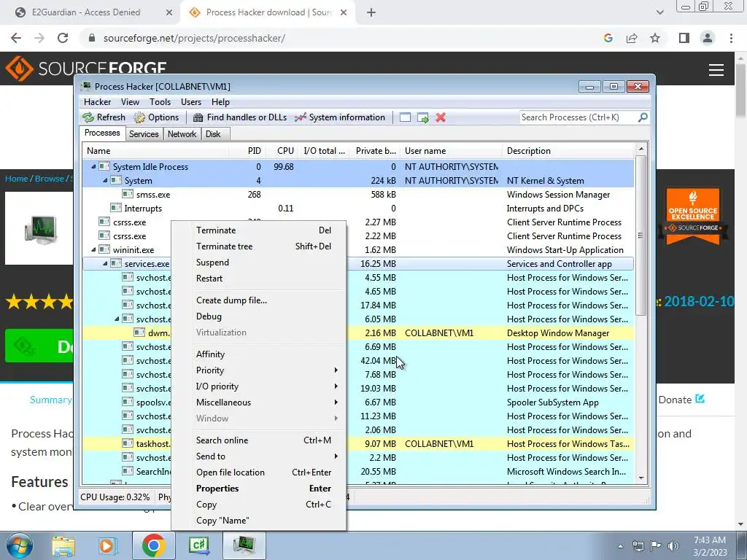Open the Hacker menu
The height and width of the screenshot is (560, 747).
click(97, 102)
